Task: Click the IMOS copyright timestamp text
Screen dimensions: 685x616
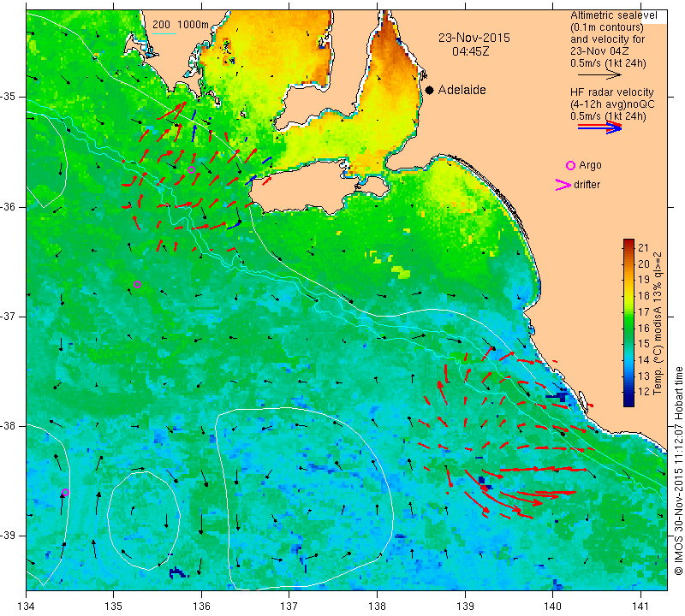Action: tap(678, 471)
